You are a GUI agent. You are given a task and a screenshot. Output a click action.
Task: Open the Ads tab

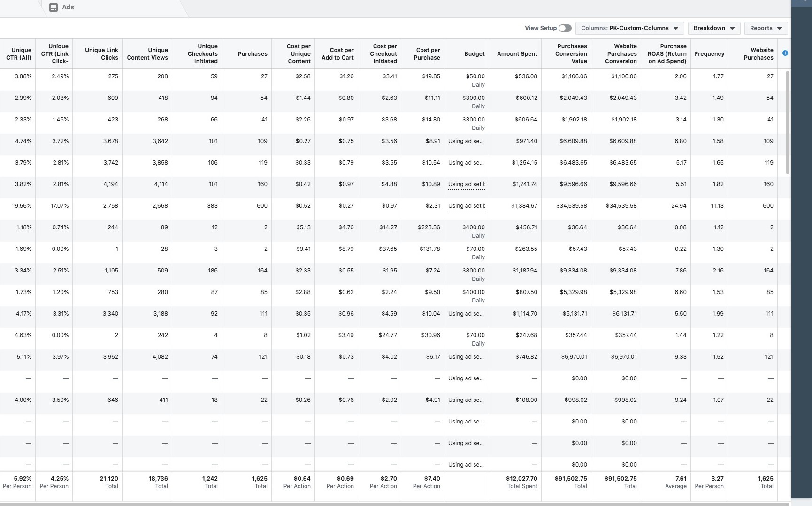tap(62, 8)
